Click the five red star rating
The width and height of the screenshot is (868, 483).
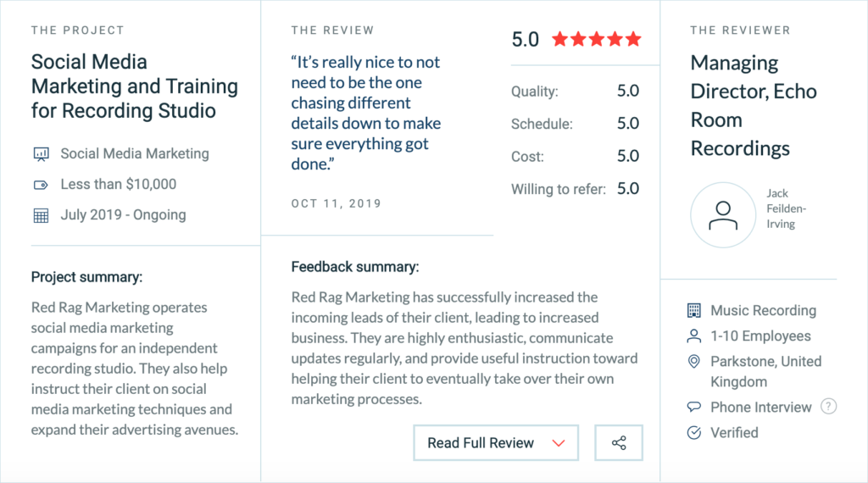click(597, 39)
